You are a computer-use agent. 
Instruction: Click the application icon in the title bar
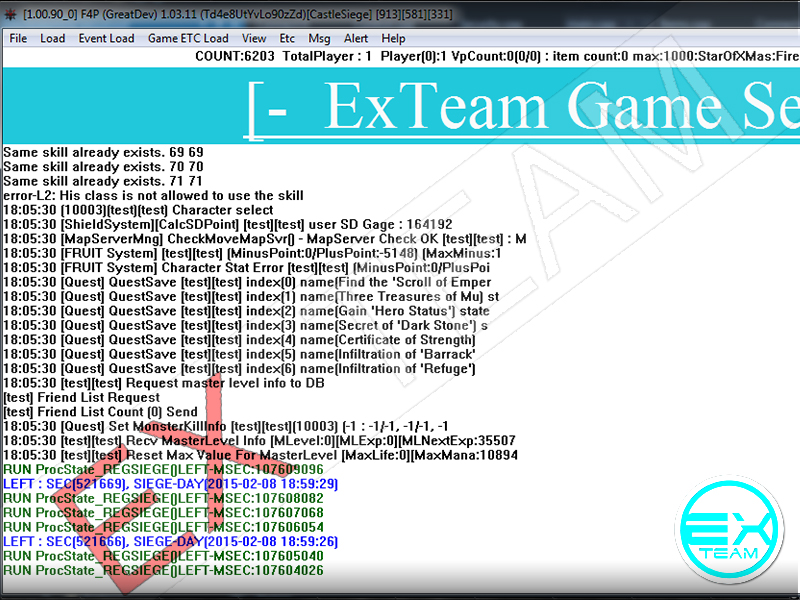[x=11, y=11]
